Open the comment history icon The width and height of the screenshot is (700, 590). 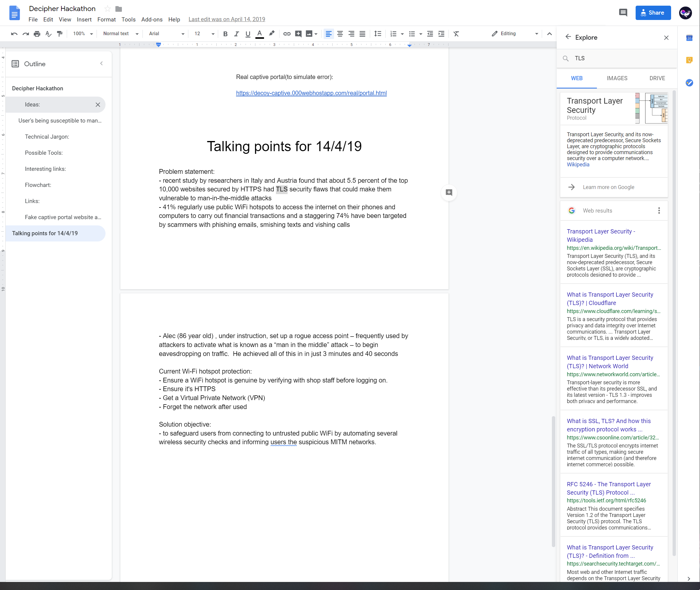623,13
